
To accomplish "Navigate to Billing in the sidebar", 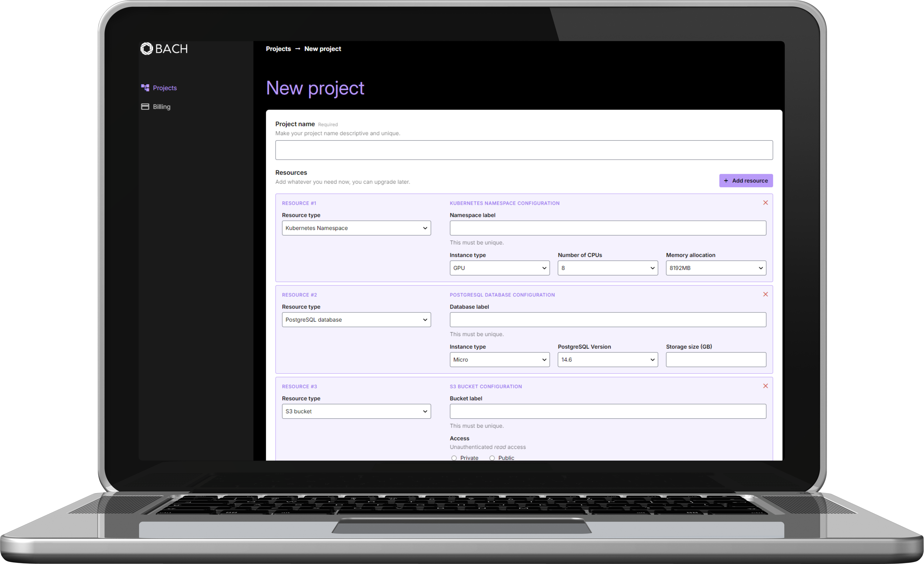I will (161, 107).
